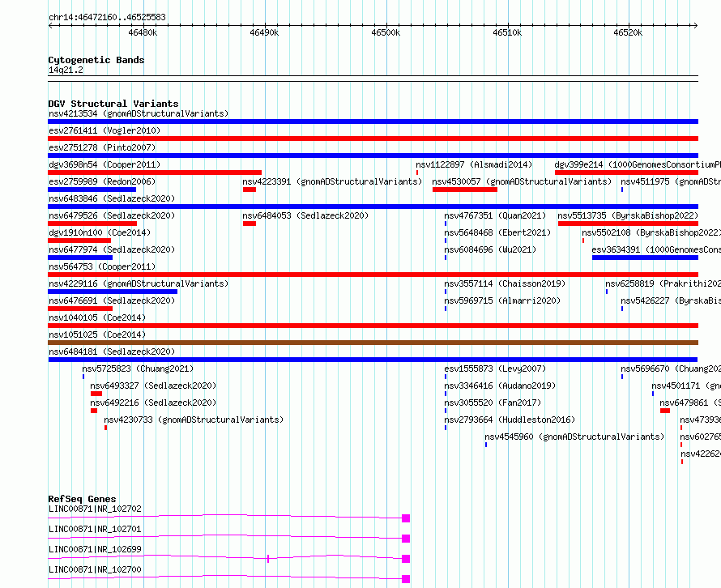This screenshot has width=721, height=588.
Task: Click the blue bar under nsv4213534
Action: pyautogui.click(x=373, y=121)
